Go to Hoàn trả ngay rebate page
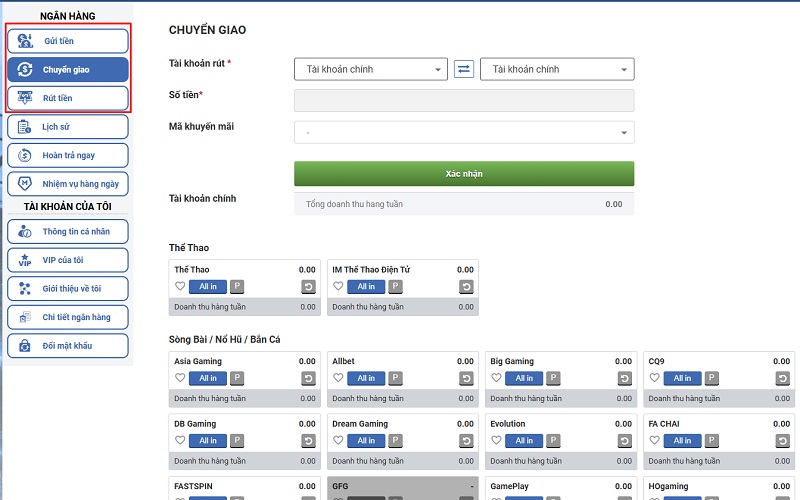The image size is (800, 500). point(67,155)
